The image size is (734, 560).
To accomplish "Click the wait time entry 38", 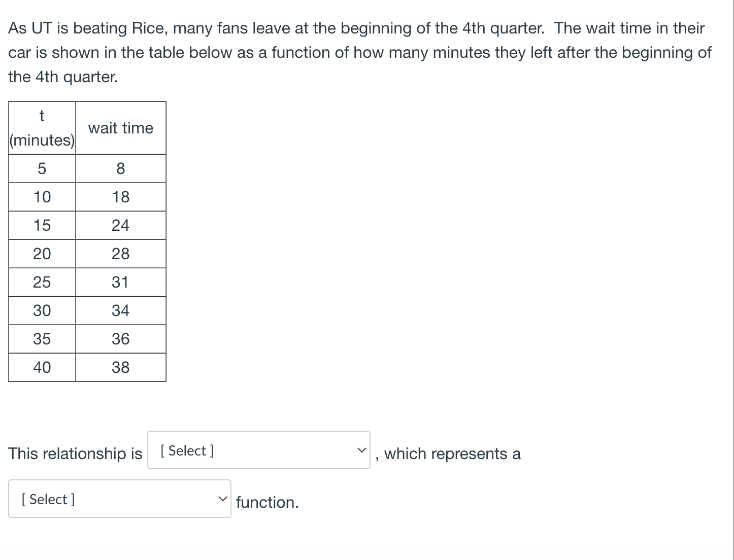I will 121,367.
